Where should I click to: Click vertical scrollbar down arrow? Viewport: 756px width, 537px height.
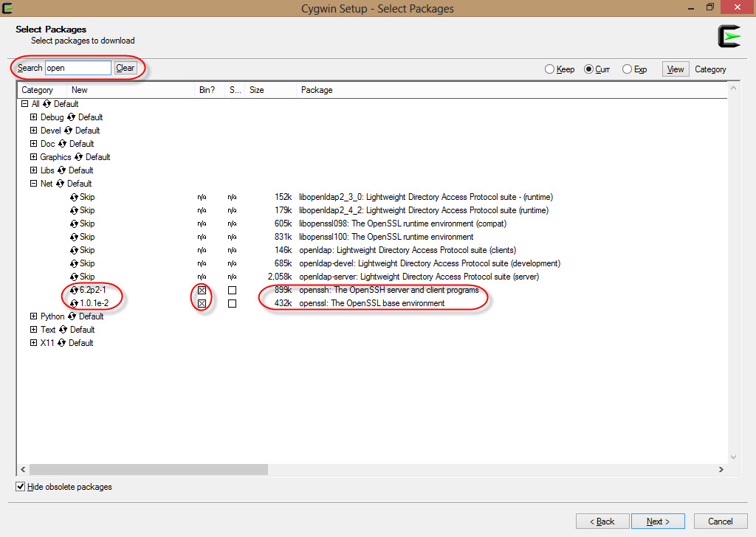[733, 457]
